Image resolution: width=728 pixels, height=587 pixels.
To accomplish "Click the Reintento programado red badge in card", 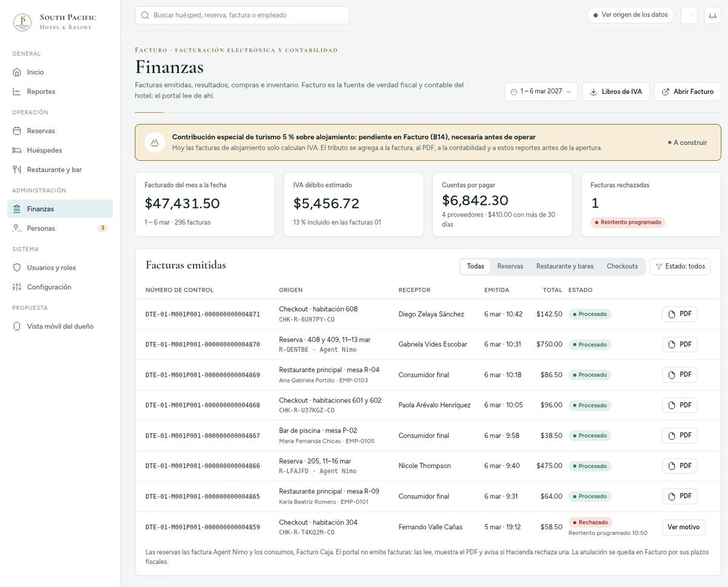I will point(628,223).
